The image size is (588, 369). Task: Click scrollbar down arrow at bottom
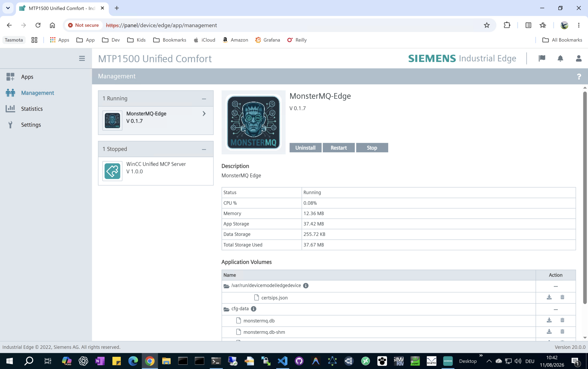pos(585,338)
